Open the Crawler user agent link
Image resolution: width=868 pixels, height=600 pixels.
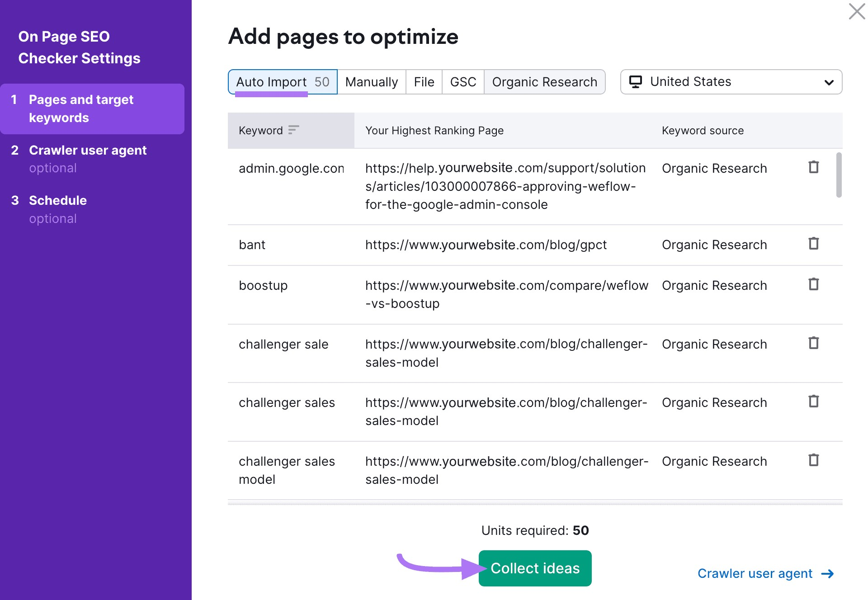755,573
